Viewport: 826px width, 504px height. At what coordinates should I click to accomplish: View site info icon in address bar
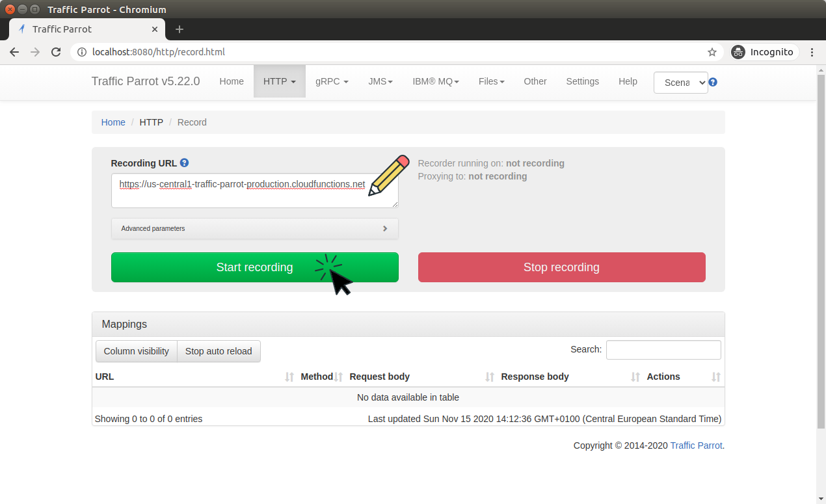coord(82,52)
